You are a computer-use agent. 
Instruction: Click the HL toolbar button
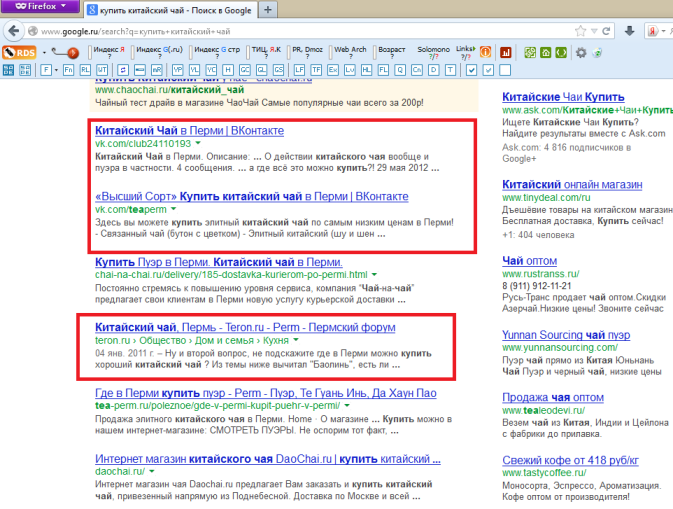tap(367, 70)
